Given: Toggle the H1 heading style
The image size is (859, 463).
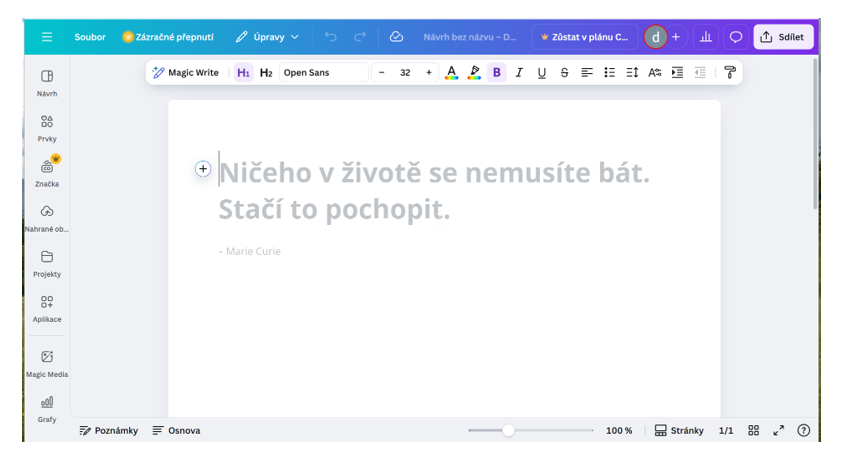Looking at the screenshot, I should pos(243,73).
